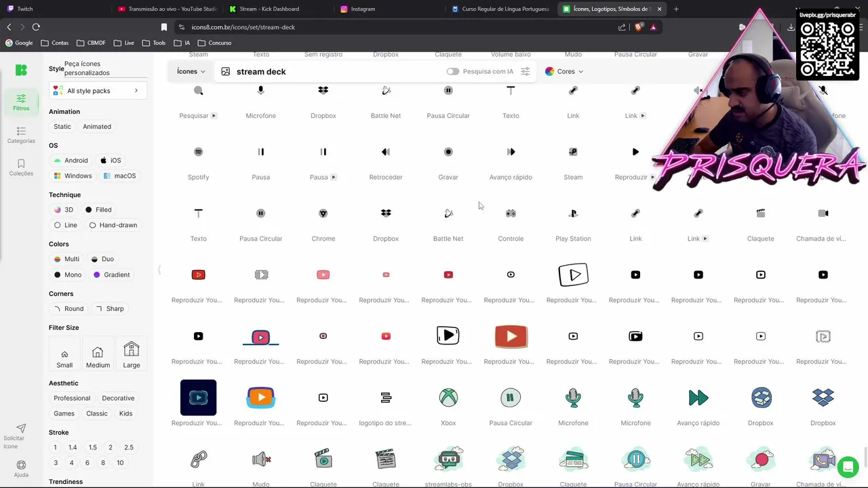Viewport: 868px width, 488px height.
Task: Open the Concurso bookmarks folder
Action: pos(214,43)
